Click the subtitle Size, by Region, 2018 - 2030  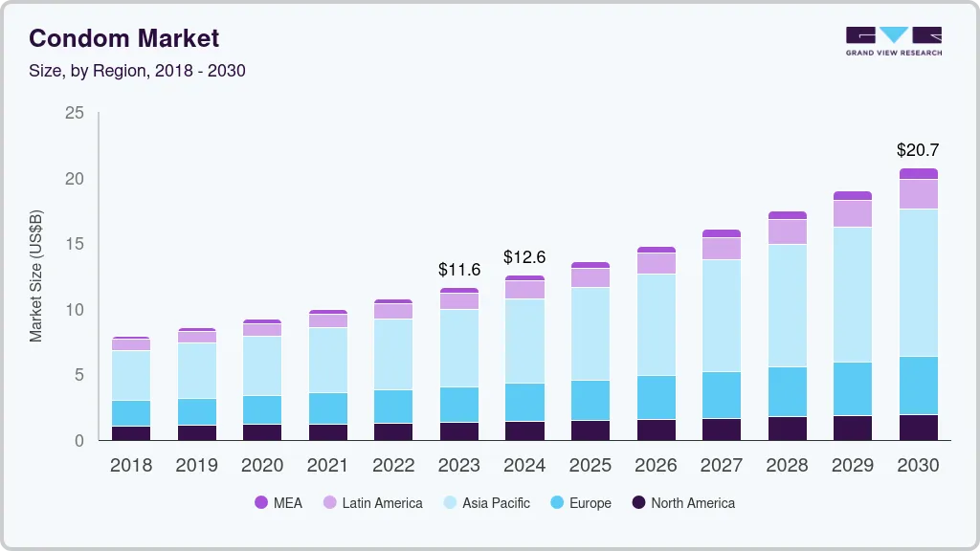[x=138, y=71]
